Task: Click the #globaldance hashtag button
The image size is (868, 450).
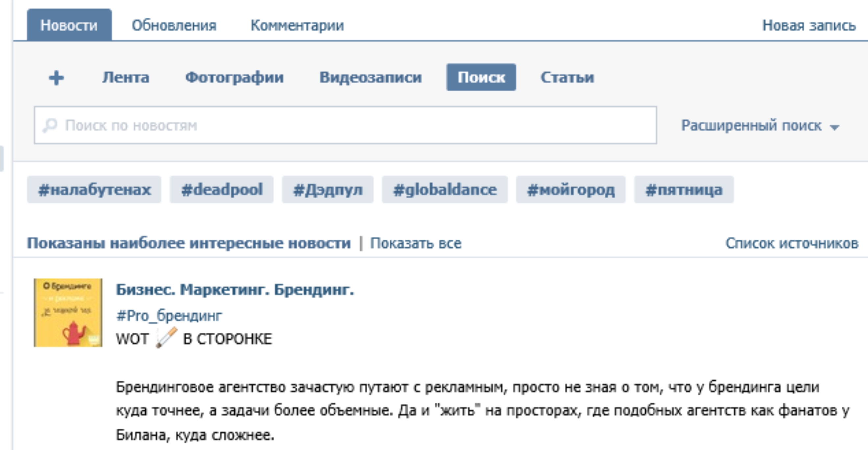Action: (x=445, y=190)
